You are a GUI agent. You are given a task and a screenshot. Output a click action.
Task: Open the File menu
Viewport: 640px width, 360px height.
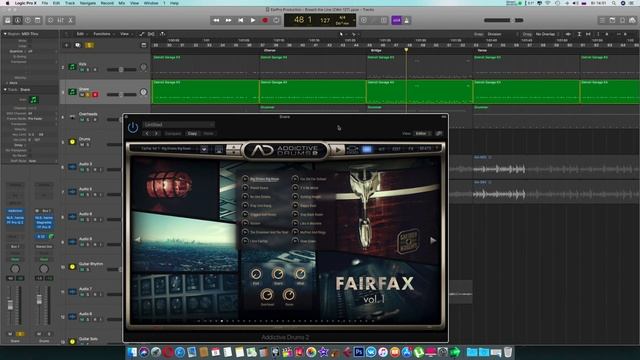point(44,3)
